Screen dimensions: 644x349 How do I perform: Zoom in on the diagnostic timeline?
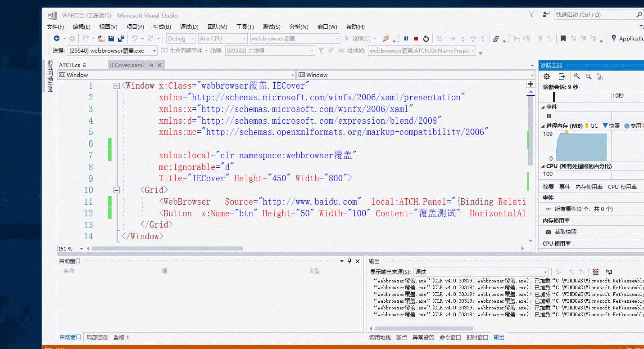pyautogui.click(x=577, y=76)
